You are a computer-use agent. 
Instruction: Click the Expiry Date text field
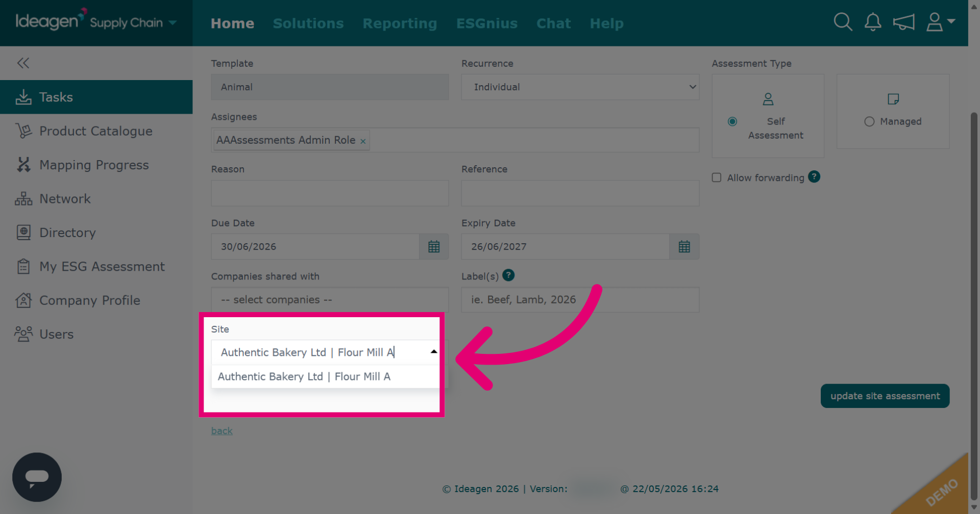click(566, 247)
